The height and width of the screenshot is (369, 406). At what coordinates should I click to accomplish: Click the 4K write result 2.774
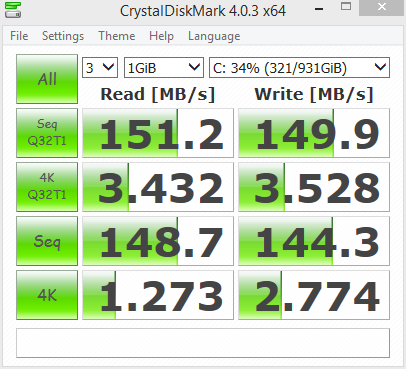tap(314, 295)
